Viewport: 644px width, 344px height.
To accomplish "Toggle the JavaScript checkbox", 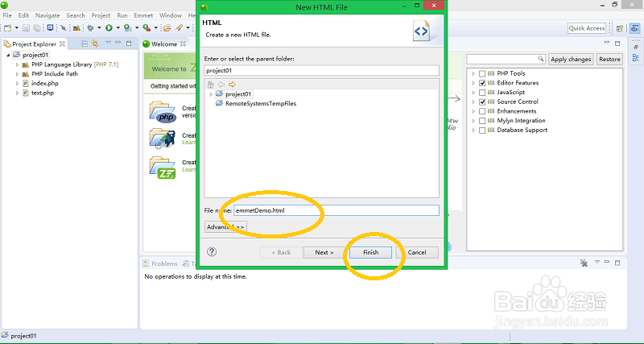I will pos(482,93).
